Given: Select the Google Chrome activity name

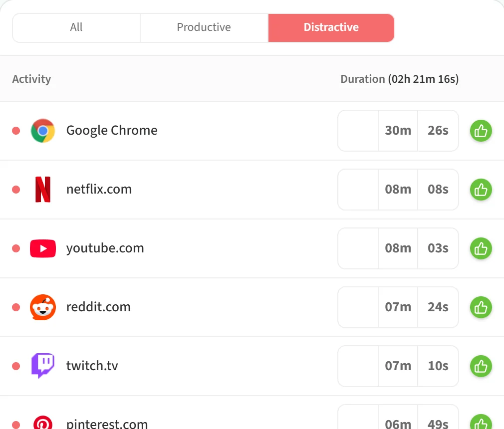Looking at the screenshot, I should (x=112, y=131).
